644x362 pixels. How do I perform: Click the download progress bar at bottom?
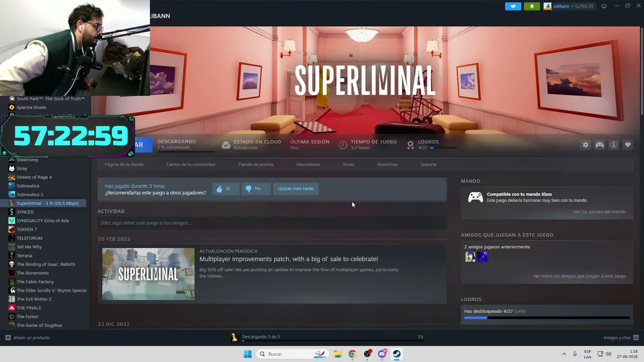pos(333,341)
